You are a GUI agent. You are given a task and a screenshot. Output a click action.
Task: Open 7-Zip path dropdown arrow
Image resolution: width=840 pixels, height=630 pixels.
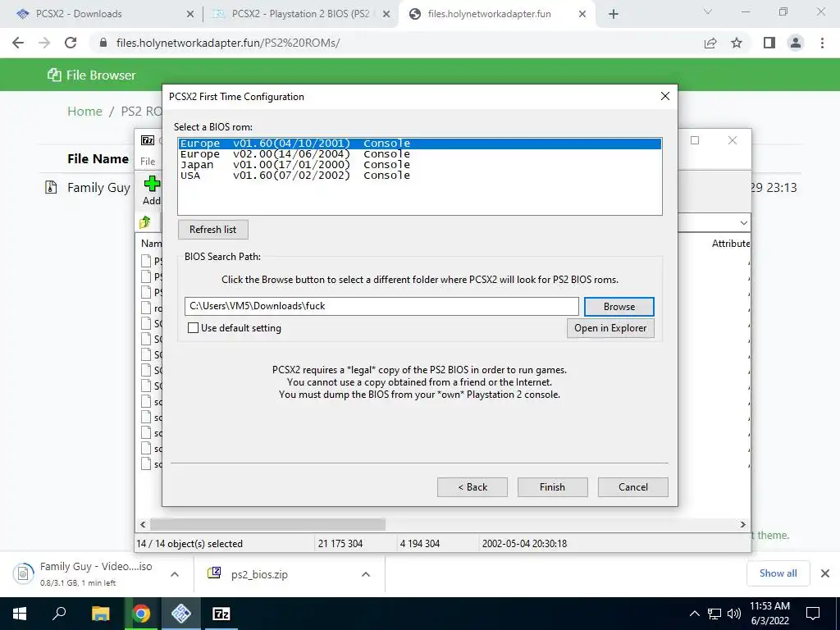[x=743, y=222]
